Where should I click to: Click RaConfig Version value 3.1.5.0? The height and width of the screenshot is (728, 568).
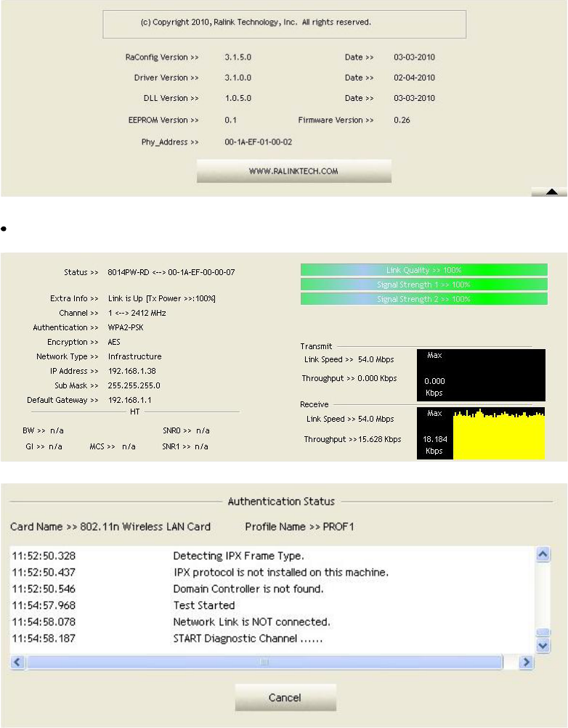coord(238,57)
